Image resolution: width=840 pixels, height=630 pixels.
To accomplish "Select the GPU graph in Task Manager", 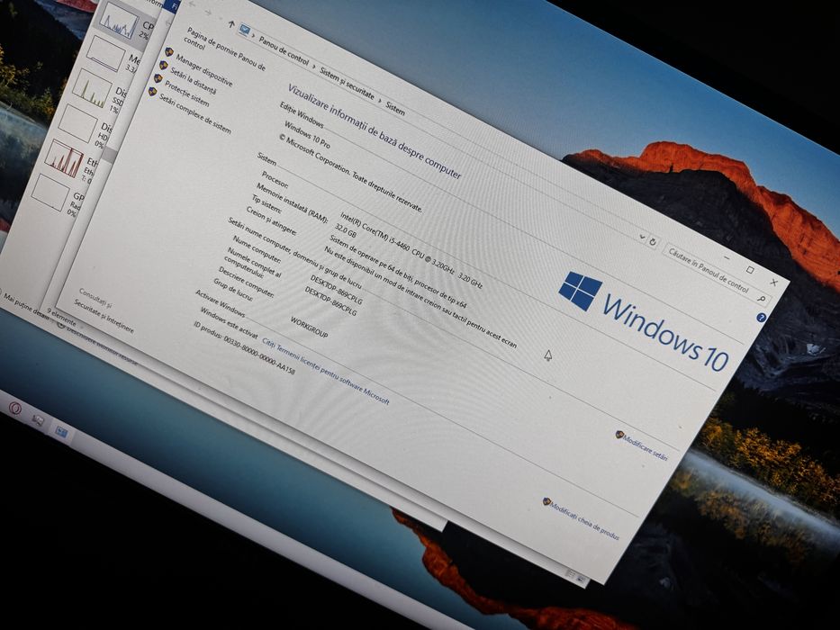I will click(x=50, y=193).
